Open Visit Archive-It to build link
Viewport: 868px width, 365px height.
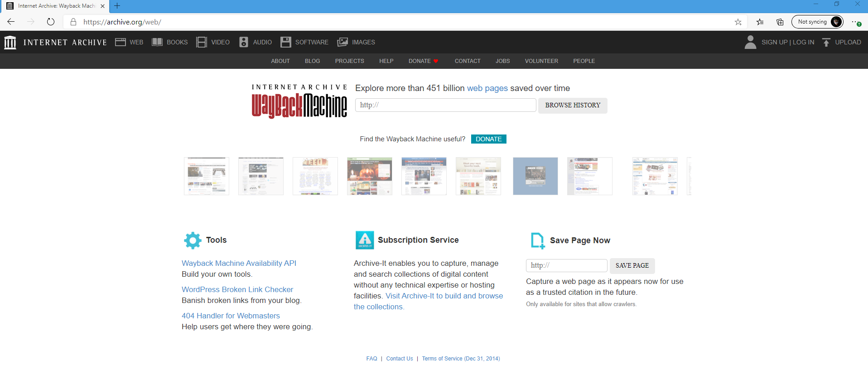pyautogui.click(x=444, y=296)
